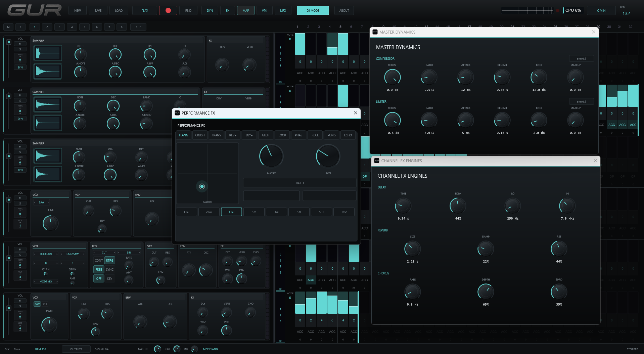Adjust compressor ATTACK knob at 12 ms

pos(466,77)
